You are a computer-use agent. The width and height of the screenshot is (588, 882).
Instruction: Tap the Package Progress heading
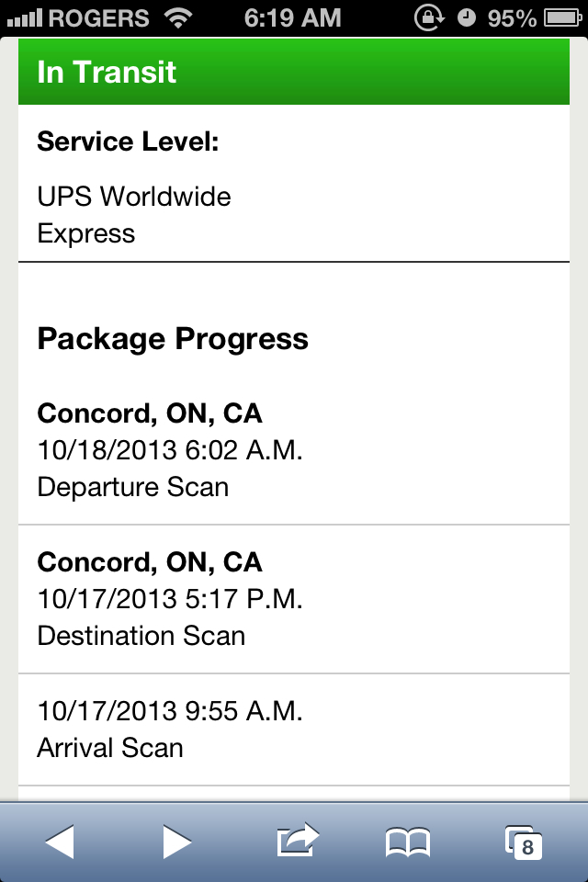173,339
